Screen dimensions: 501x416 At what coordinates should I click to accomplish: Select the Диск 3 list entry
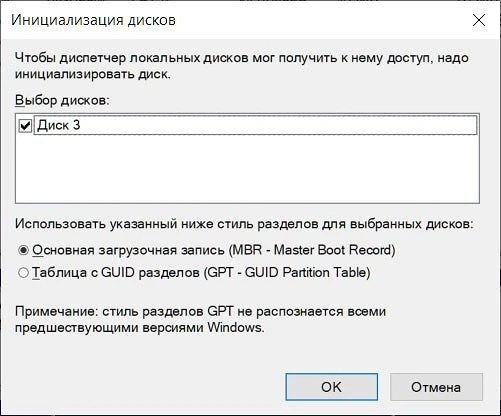coord(255,125)
